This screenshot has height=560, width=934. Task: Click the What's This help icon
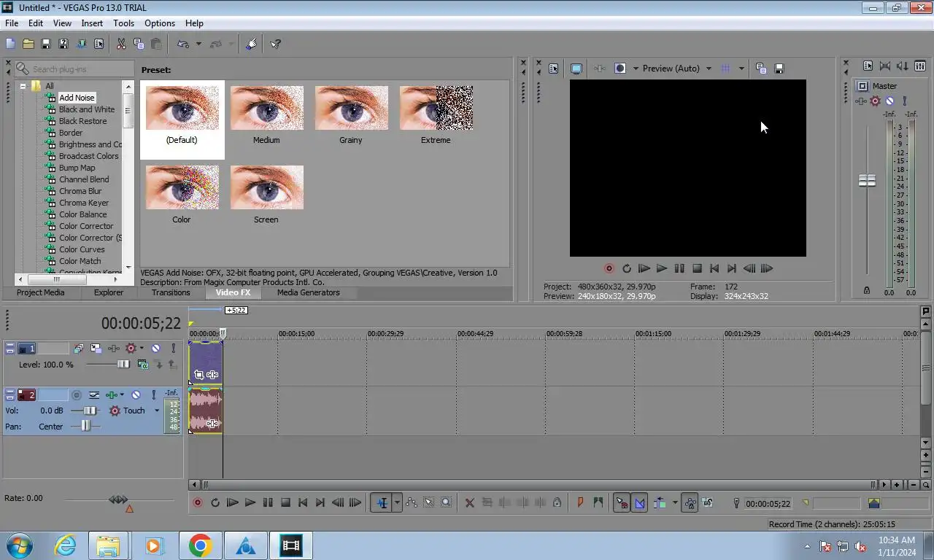276,44
